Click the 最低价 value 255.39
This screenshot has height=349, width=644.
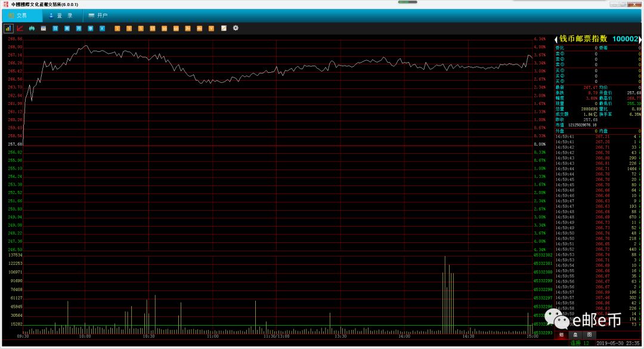click(x=634, y=104)
